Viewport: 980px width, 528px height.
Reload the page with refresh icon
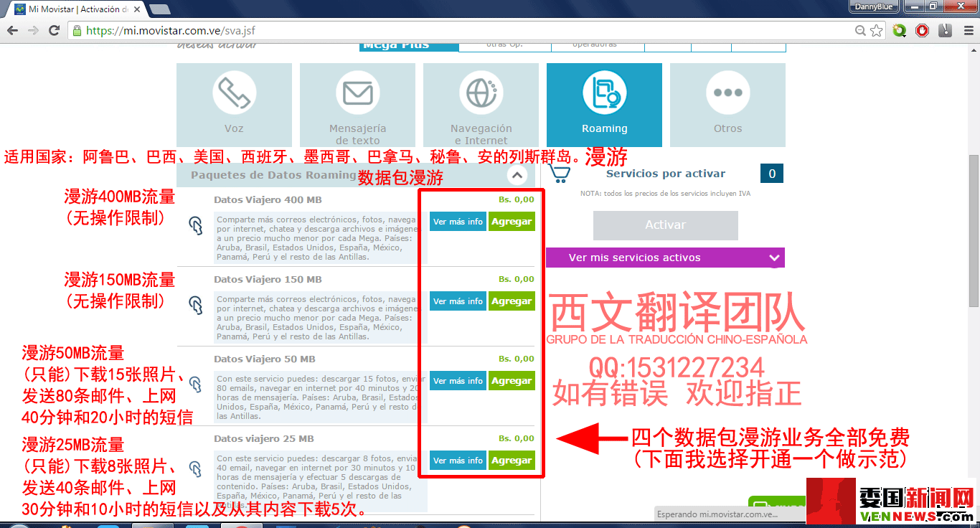pyautogui.click(x=54, y=30)
